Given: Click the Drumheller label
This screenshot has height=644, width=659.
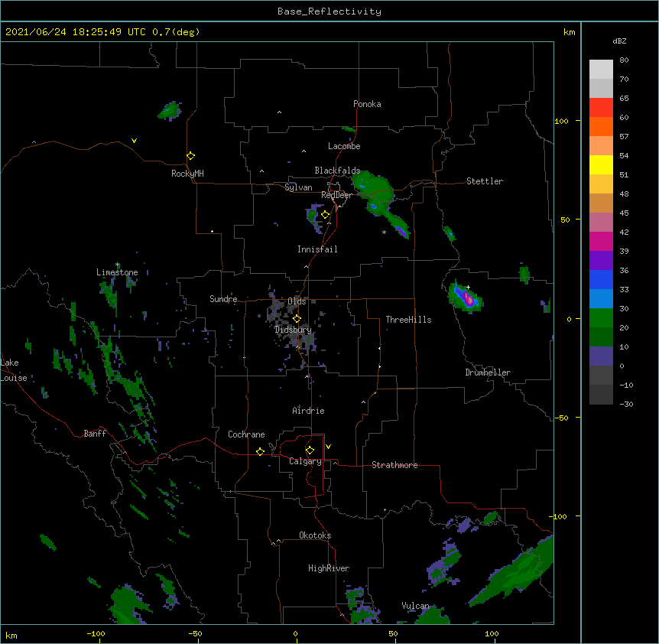Looking at the screenshot, I should pos(488,372).
